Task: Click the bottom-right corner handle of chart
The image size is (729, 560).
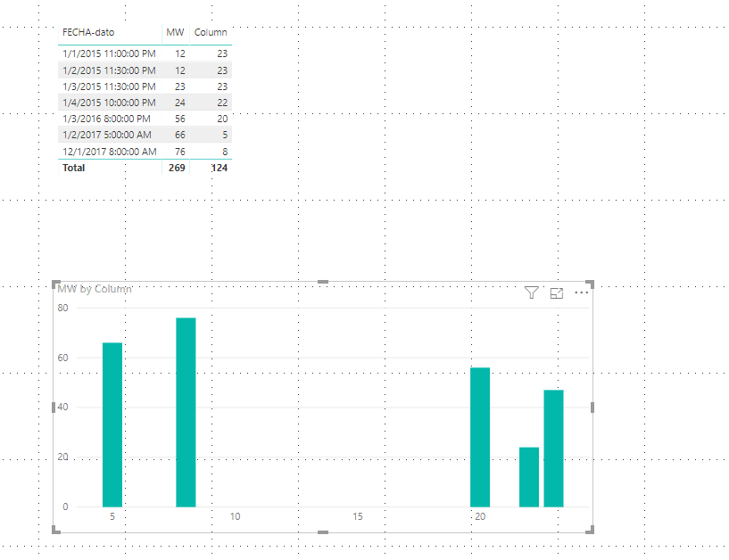Action: point(590,530)
